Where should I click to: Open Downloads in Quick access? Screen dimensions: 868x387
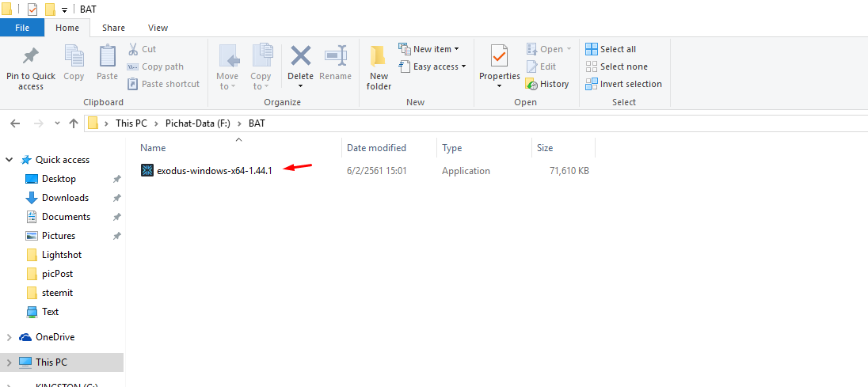pyautogui.click(x=65, y=198)
